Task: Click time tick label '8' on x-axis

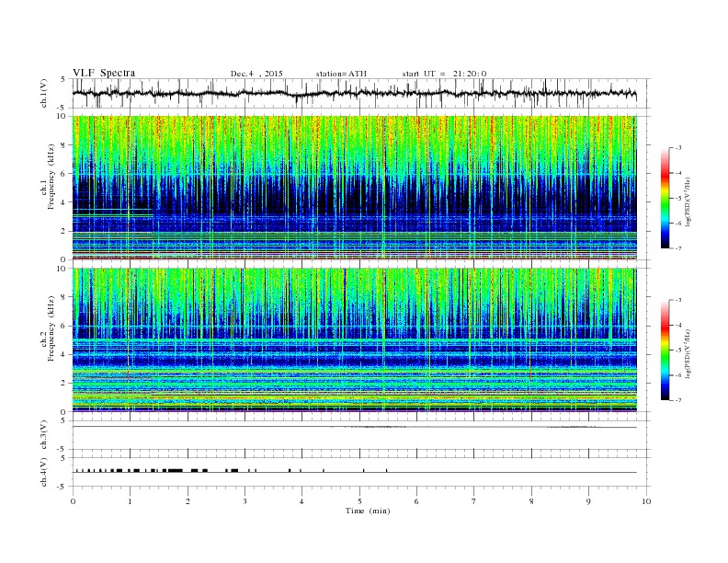Action: [x=531, y=501]
